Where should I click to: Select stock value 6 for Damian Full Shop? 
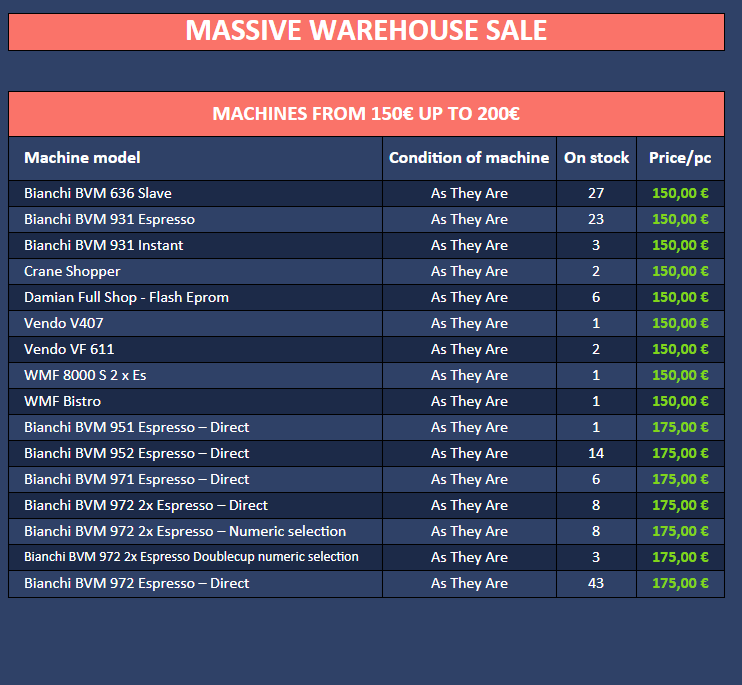(x=596, y=297)
